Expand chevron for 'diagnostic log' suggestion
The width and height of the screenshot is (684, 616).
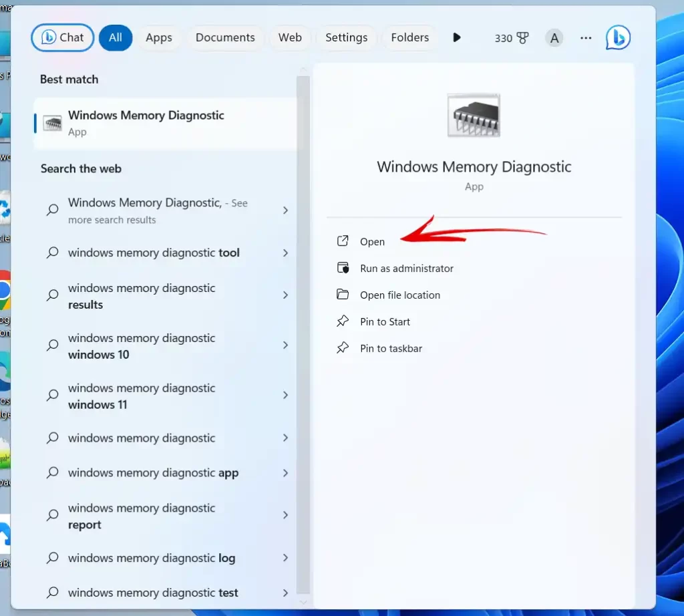pos(285,558)
